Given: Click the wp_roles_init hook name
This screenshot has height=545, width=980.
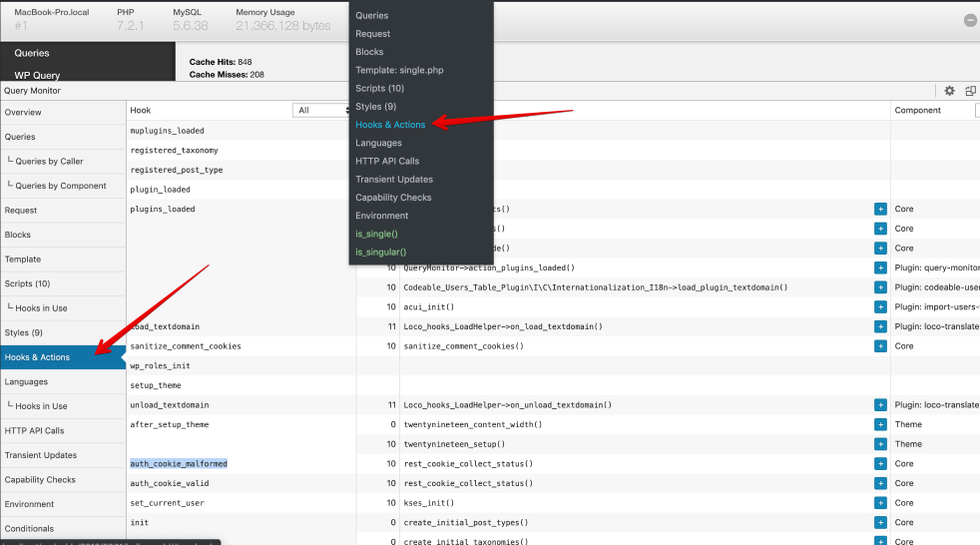Looking at the screenshot, I should 160,365.
